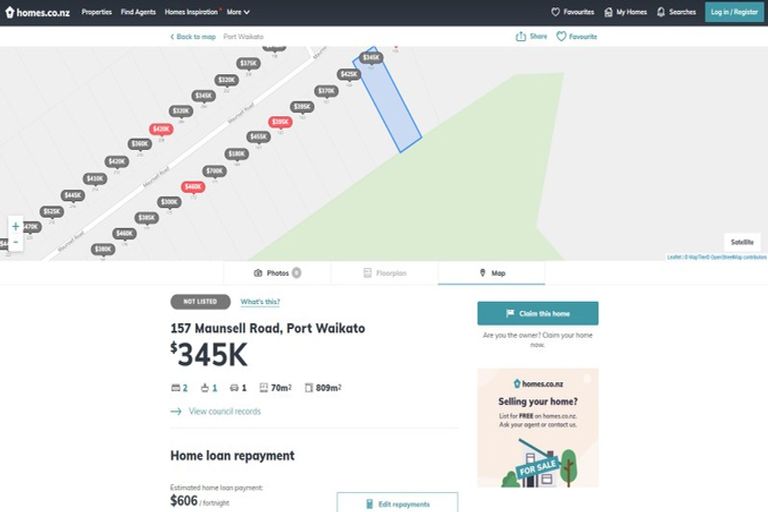The image size is (768, 512).
Task: Open saved Searches bell icon
Action: pyautogui.click(x=662, y=12)
